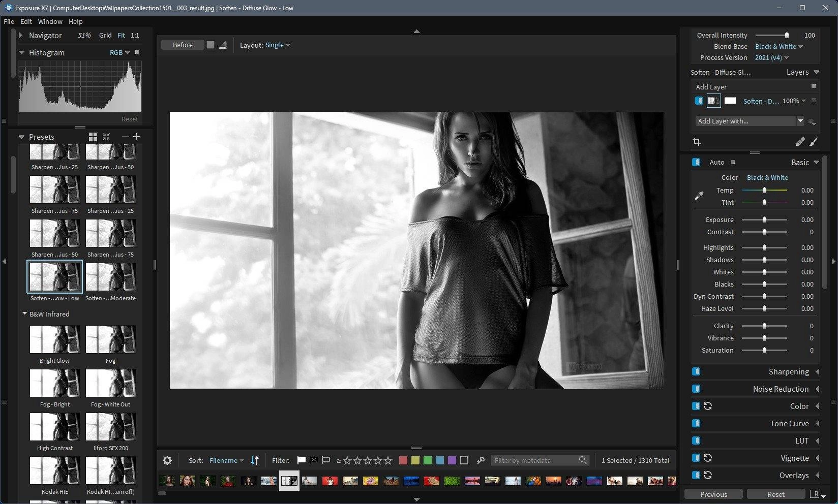Toggle the Vignette panel switch

[696, 458]
